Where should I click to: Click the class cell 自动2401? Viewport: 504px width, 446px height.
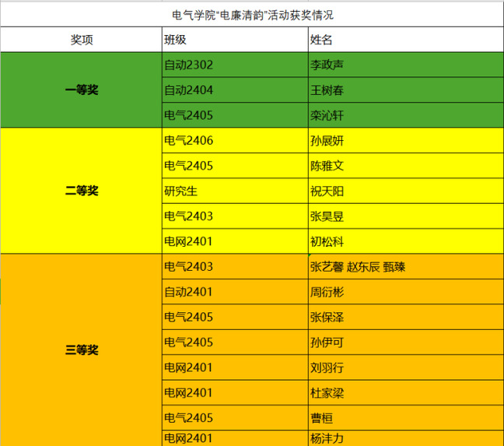pos(234,292)
